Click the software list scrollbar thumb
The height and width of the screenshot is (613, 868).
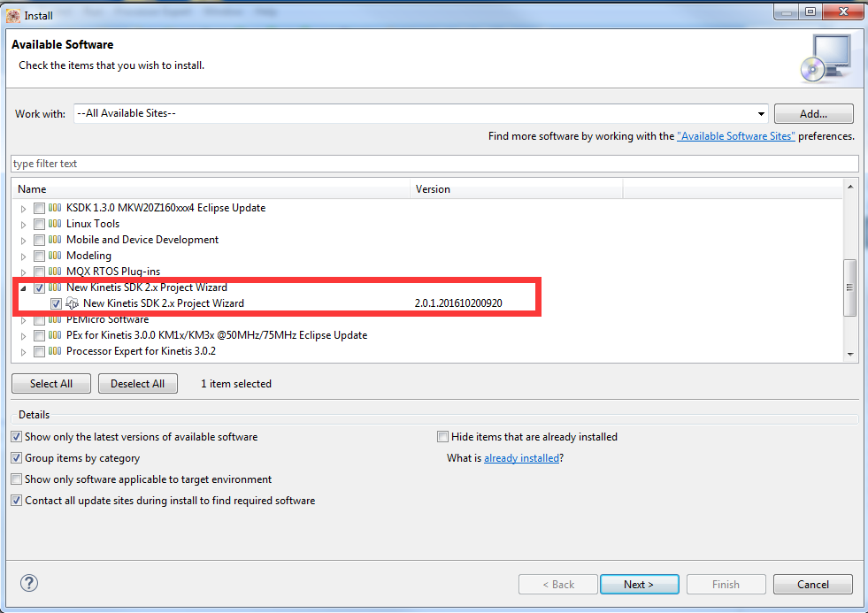click(x=849, y=287)
